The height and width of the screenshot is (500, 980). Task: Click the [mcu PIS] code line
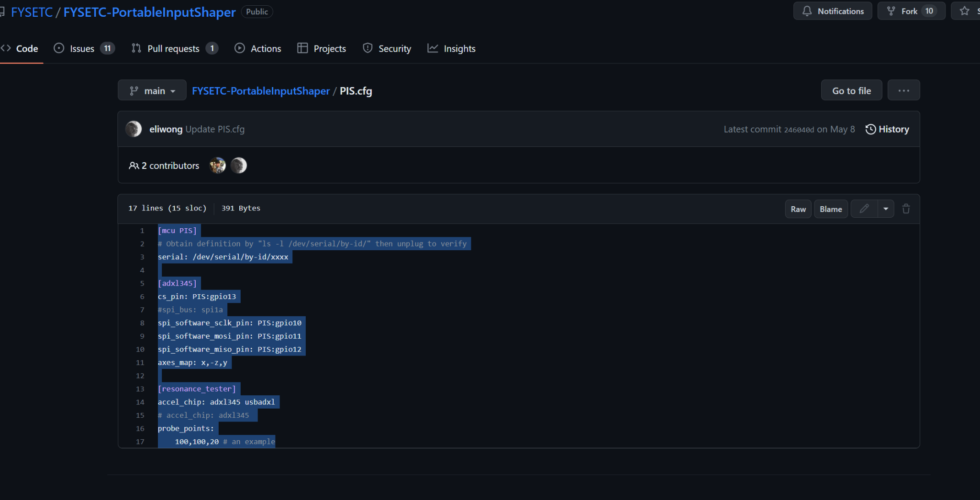coord(177,231)
